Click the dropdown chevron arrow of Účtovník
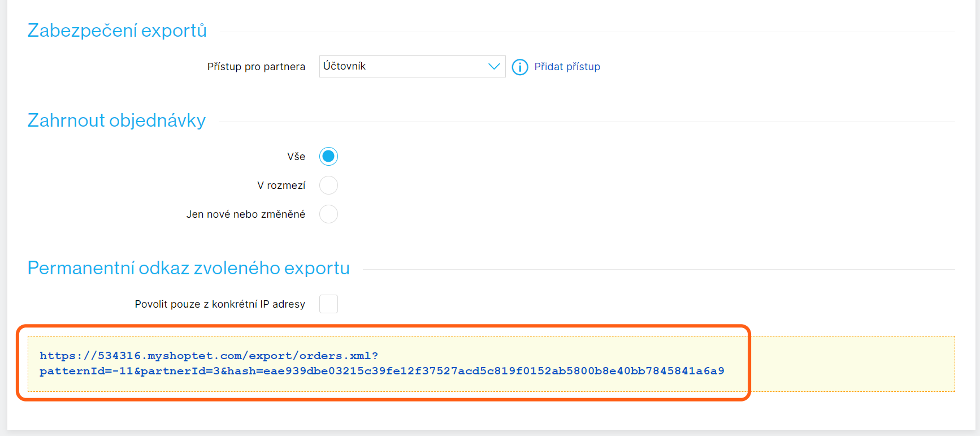 [493, 67]
